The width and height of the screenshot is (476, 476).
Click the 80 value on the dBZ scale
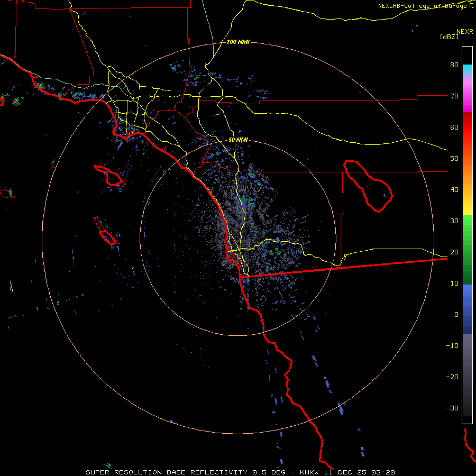454,65
